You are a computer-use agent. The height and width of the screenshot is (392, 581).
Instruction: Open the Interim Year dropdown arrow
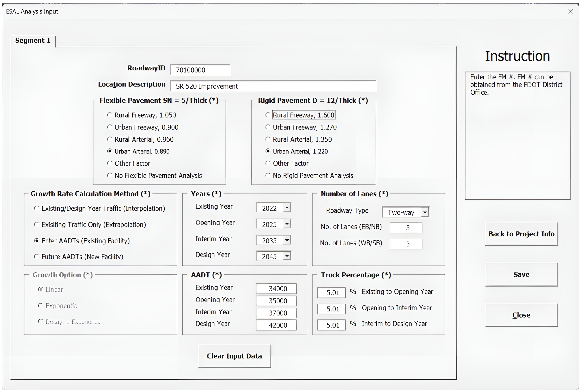coord(287,240)
